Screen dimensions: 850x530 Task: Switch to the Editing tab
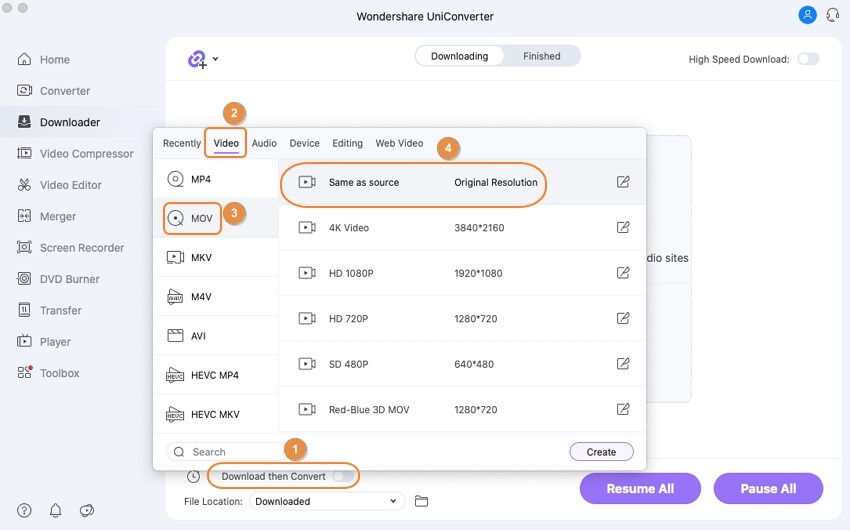click(347, 143)
